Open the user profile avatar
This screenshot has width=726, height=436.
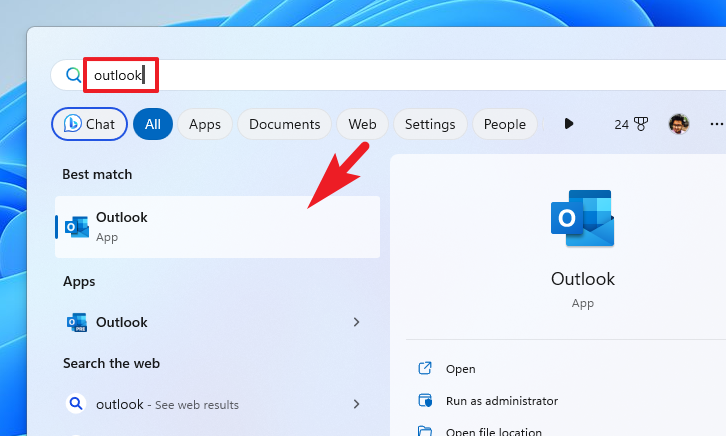pos(679,124)
